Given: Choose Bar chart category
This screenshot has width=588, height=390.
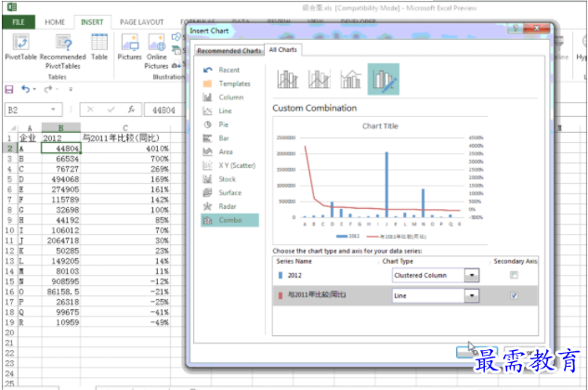Looking at the screenshot, I should (x=224, y=138).
